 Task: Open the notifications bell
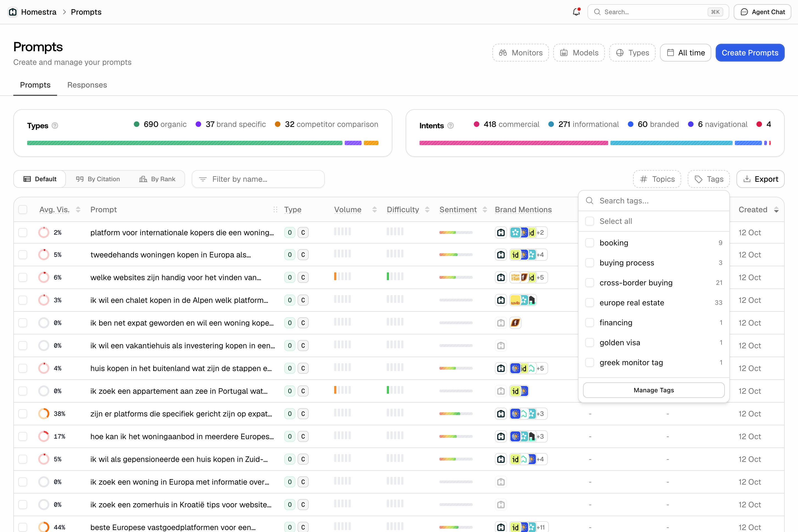(576, 12)
